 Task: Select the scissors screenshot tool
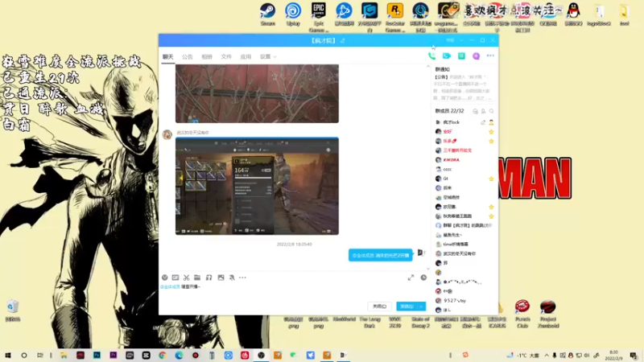click(x=187, y=278)
